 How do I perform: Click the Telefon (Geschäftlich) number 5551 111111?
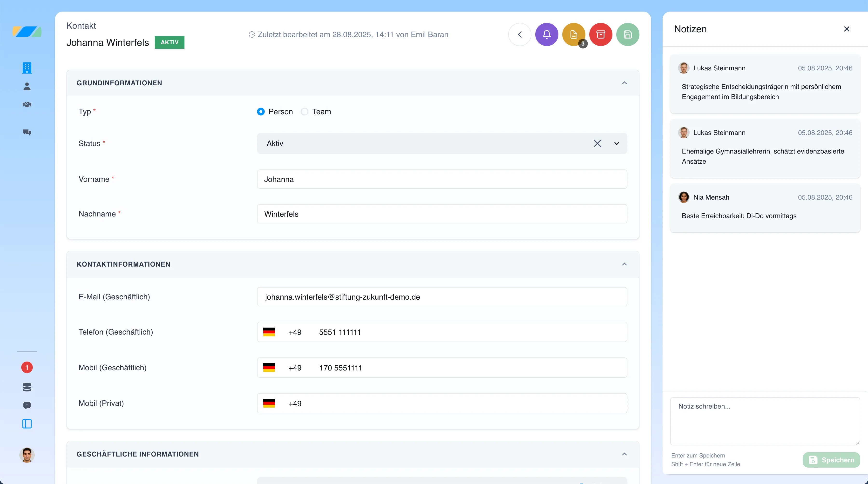[x=340, y=332]
